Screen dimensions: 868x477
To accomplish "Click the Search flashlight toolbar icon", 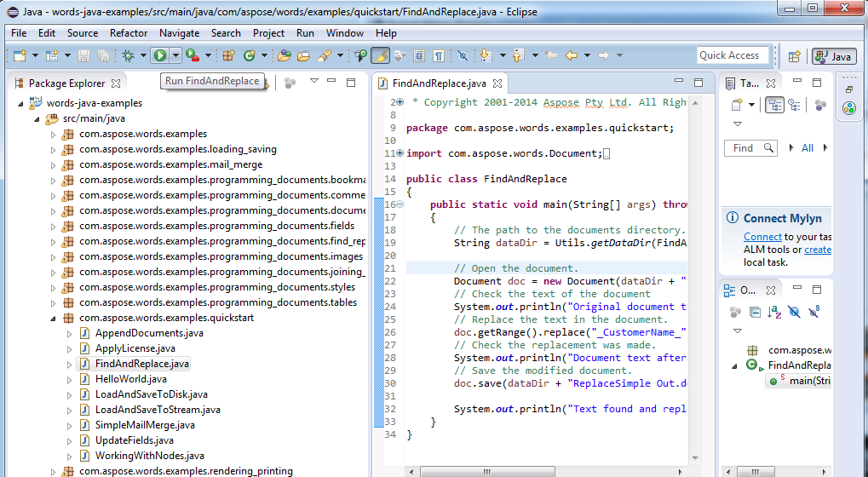I will pyautogui.click(x=325, y=55).
